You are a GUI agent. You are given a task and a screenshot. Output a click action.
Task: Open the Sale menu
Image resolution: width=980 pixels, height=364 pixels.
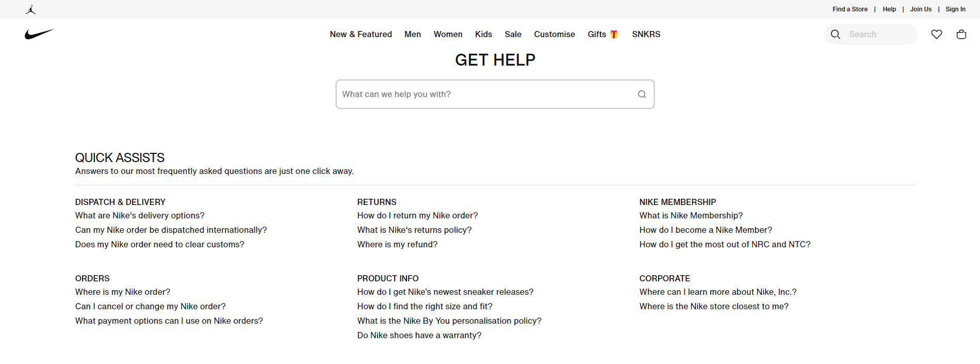[513, 34]
